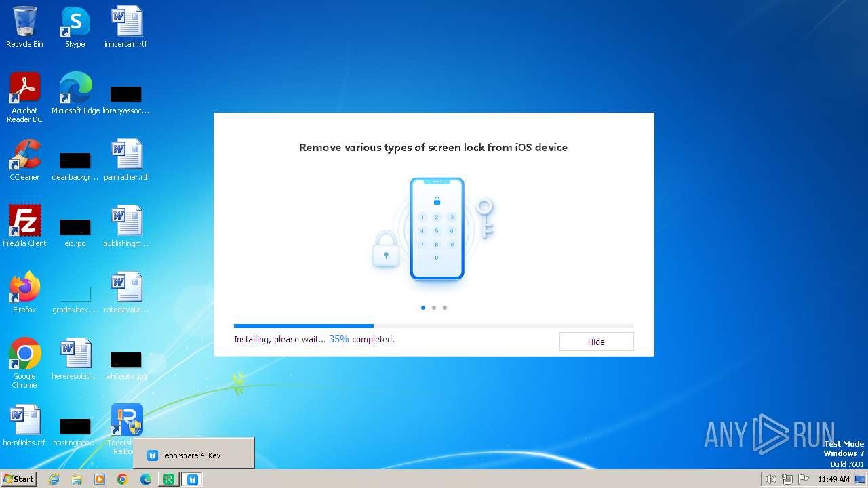Select the third carousel dot indicator

(445, 308)
